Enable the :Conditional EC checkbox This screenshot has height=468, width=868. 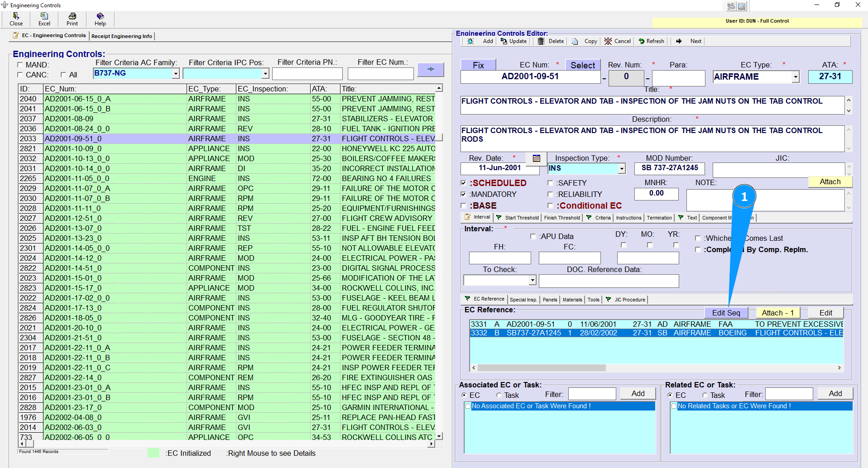[x=551, y=206]
